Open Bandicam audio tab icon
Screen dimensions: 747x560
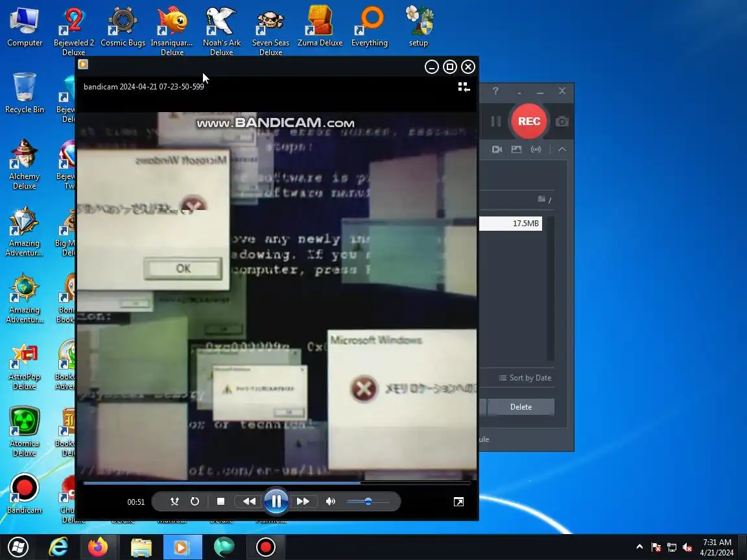click(x=536, y=150)
